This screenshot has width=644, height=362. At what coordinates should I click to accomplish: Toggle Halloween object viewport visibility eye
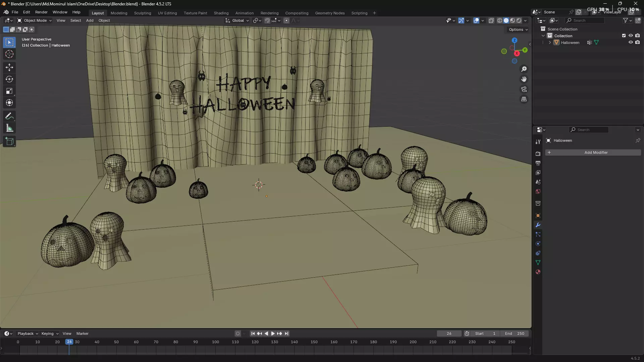(631, 42)
